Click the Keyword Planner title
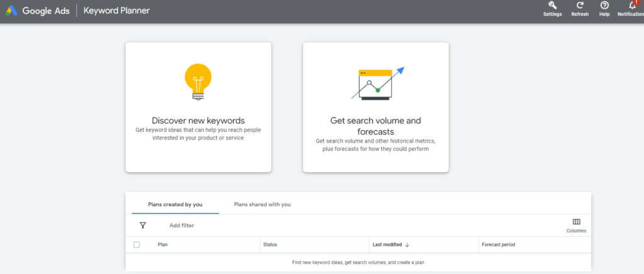Viewport: 644px width, 274px height. (x=116, y=11)
